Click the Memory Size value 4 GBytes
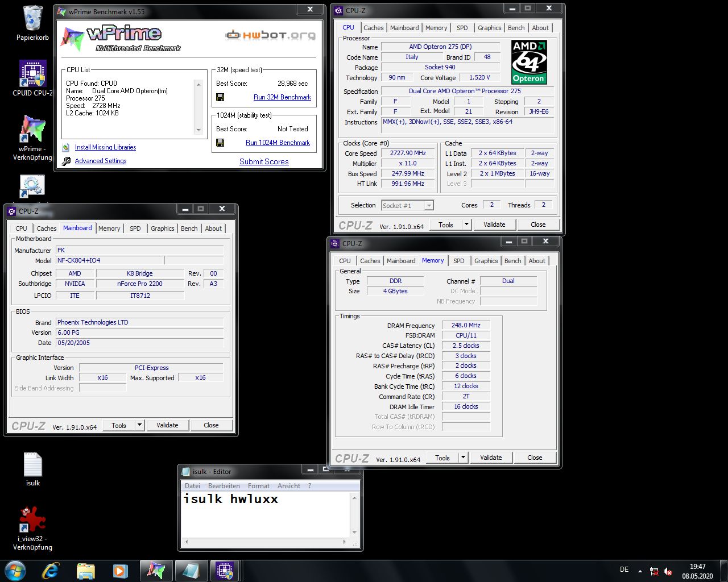 tap(395, 291)
